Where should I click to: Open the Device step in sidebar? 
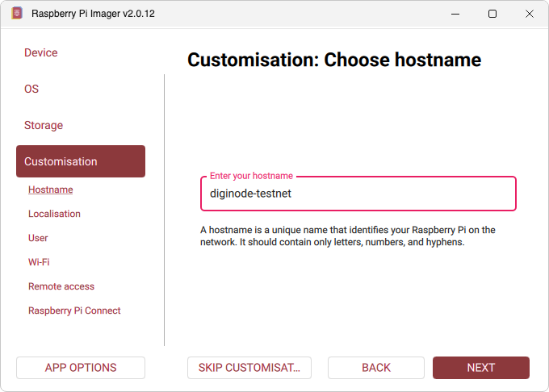41,52
